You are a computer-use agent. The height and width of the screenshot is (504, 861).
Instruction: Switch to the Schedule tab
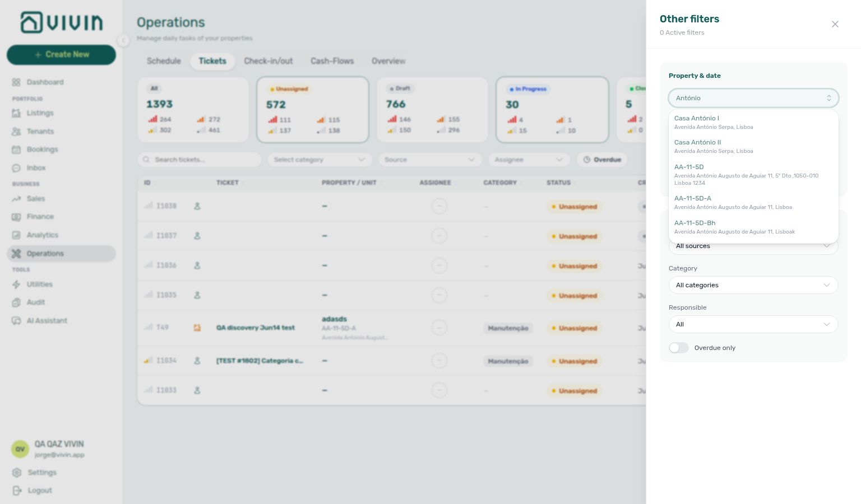tap(164, 61)
